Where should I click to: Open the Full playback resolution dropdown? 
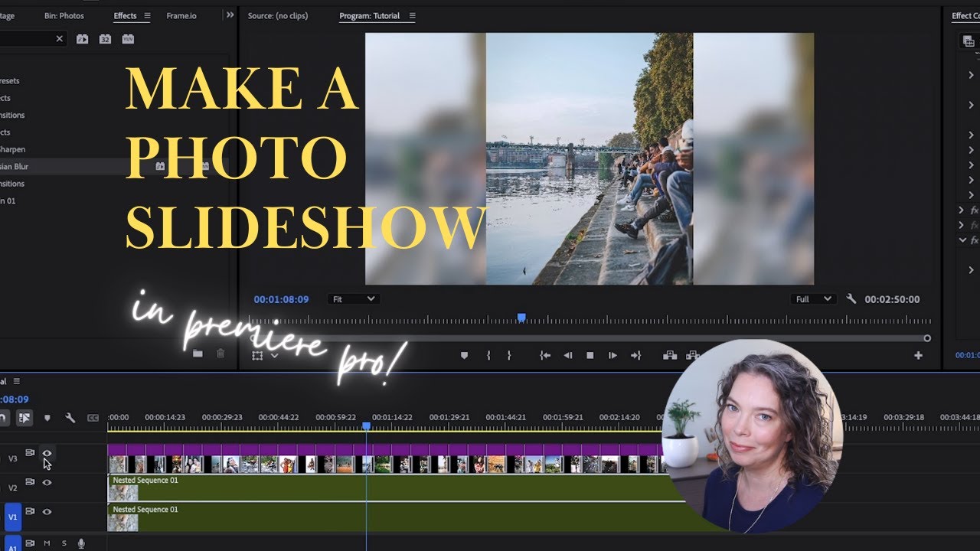tap(813, 299)
